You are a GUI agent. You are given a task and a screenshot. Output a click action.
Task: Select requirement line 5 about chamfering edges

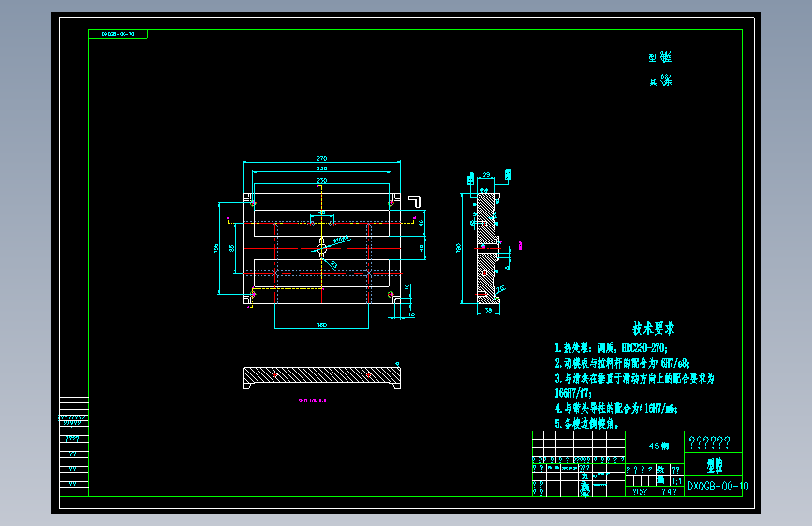(x=586, y=423)
